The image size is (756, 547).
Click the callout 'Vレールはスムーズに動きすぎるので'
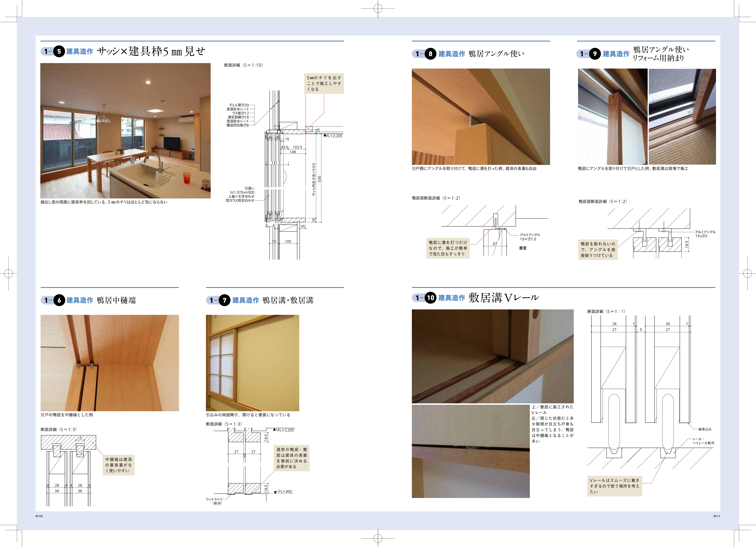[615, 486]
